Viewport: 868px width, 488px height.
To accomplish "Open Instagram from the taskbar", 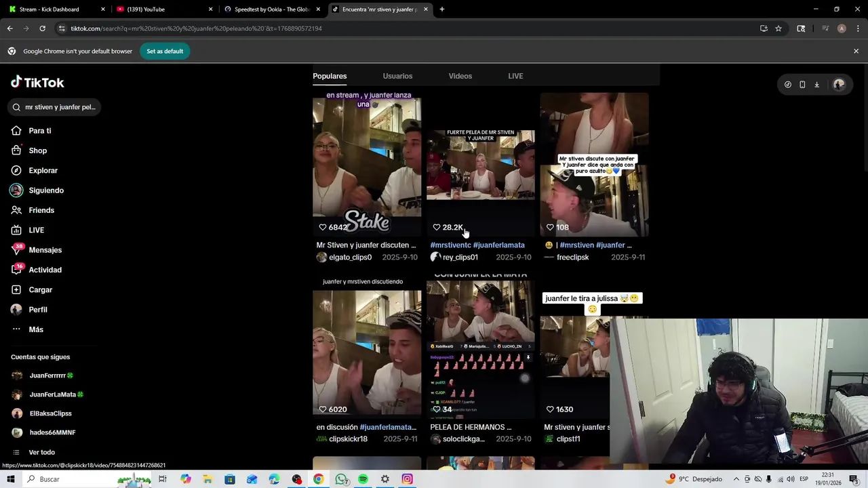I will (x=407, y=479).
